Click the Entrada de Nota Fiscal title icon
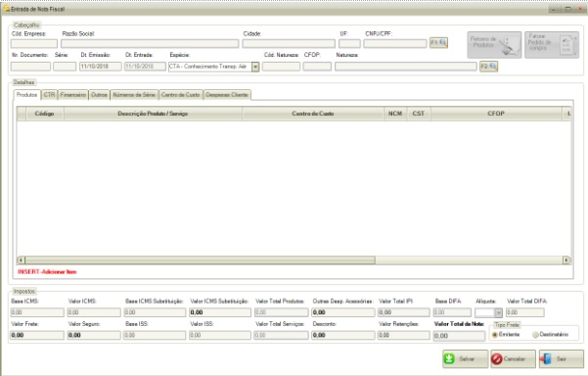588x376 pixels. tap(7, 9)
